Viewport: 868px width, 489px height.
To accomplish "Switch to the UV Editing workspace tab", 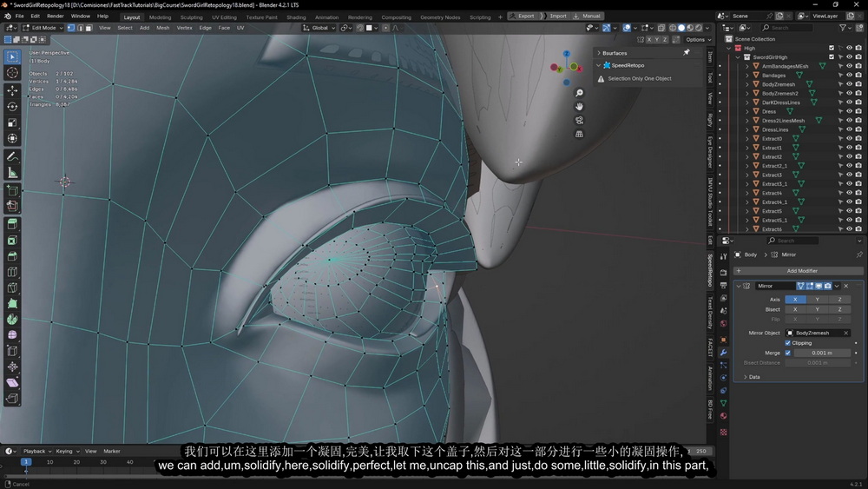I will [224, 17].
